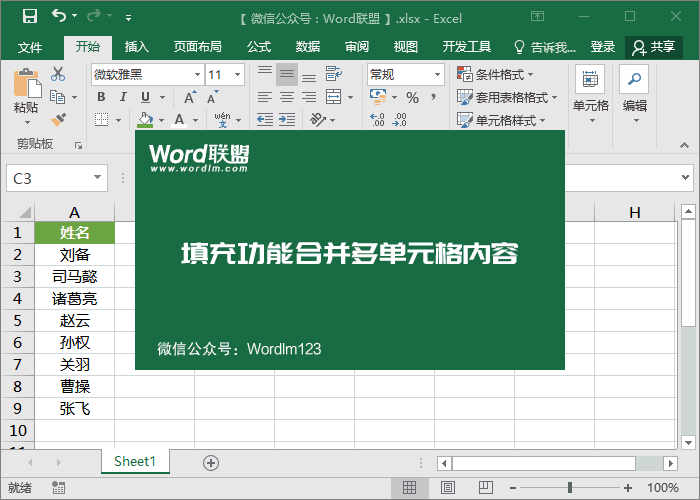Open the 单元格 cells group
Screen dimensions: 700x500
coord(591,95)
